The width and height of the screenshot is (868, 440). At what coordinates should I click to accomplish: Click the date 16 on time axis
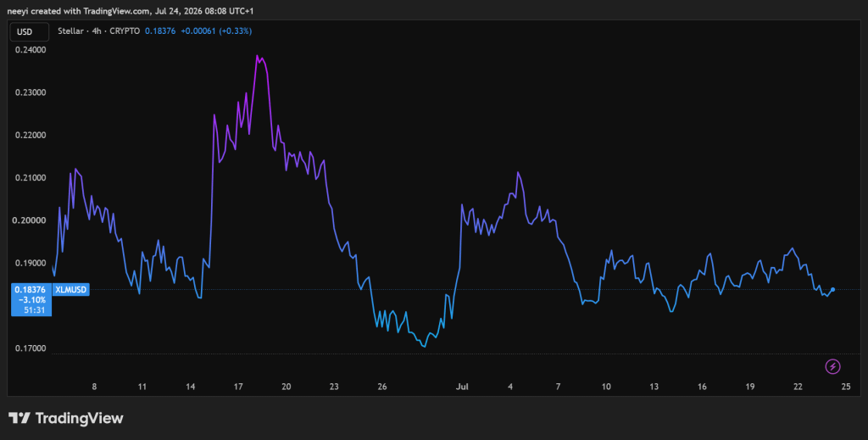(702, 387)
